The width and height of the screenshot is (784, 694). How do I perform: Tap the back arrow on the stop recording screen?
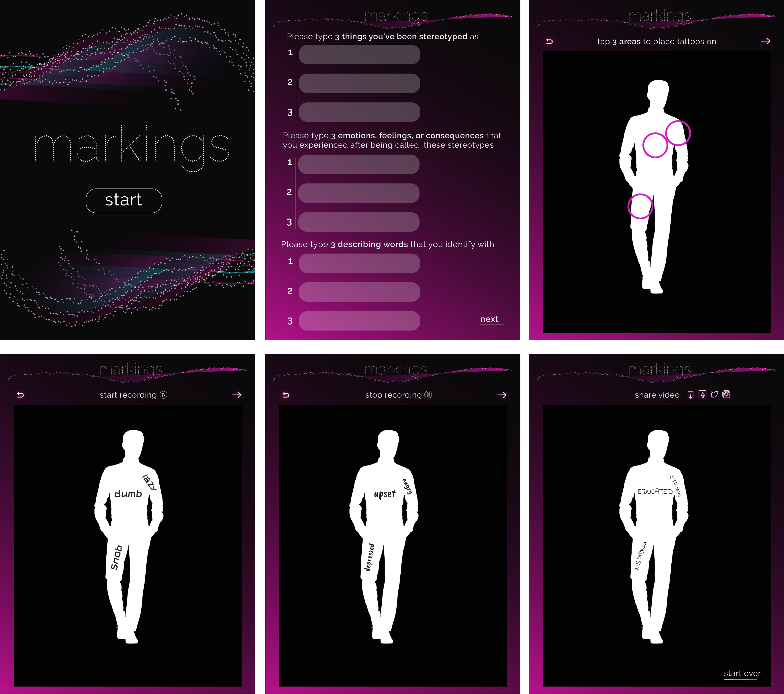click(286, 395)
